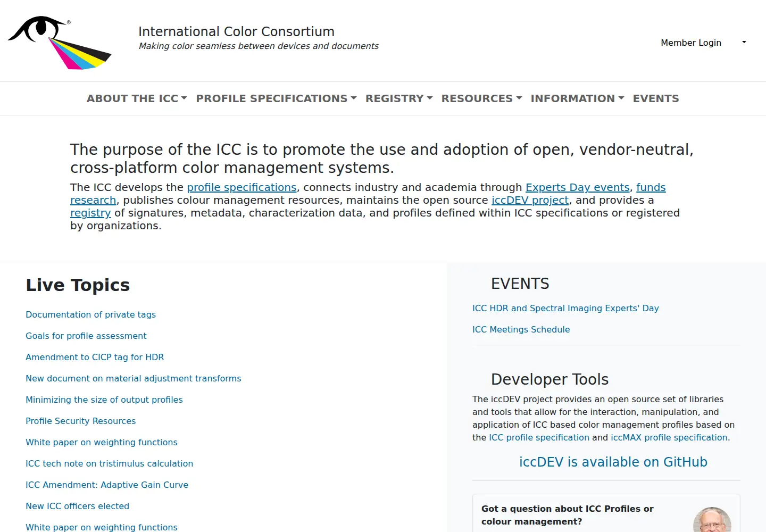Click the Developer Tools heading
The image size is (766, 532).
[549, 379]
